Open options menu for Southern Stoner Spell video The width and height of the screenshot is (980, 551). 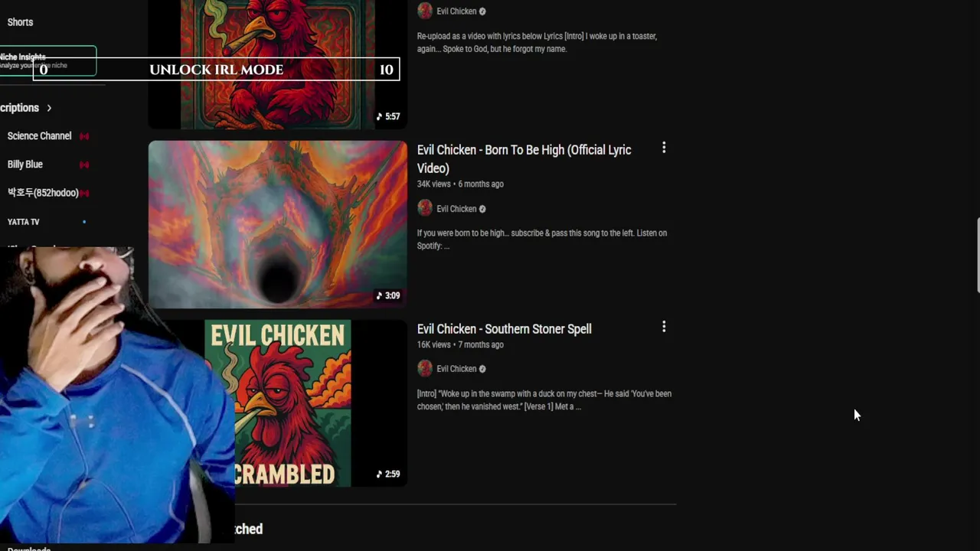click(x=664, y=327)
